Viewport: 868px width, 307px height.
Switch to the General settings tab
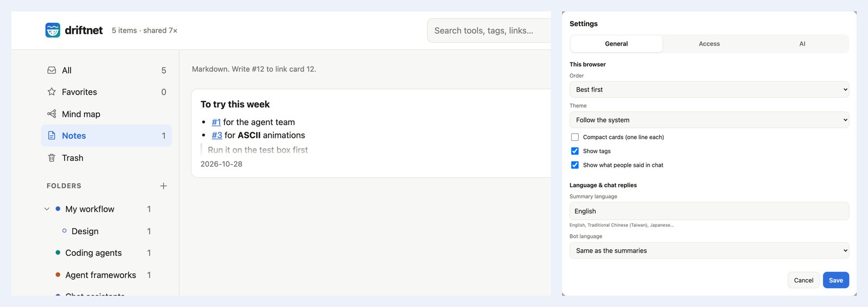(x=616, y=43)
